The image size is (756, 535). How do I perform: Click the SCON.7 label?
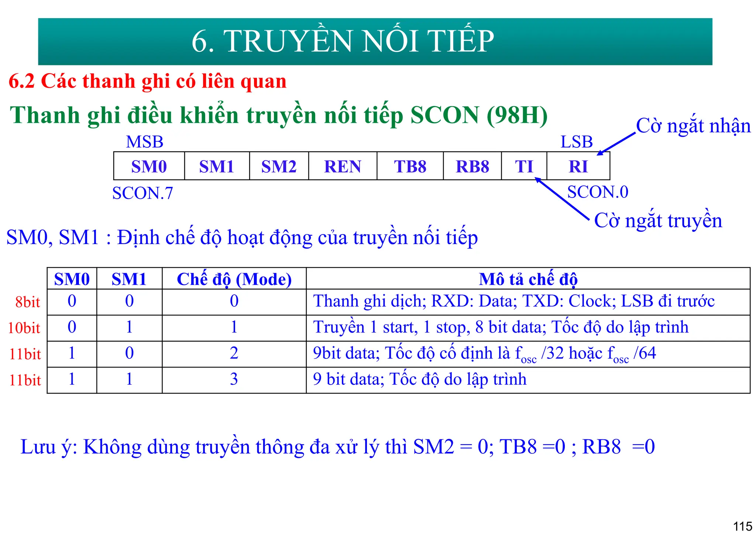(142, 193)
